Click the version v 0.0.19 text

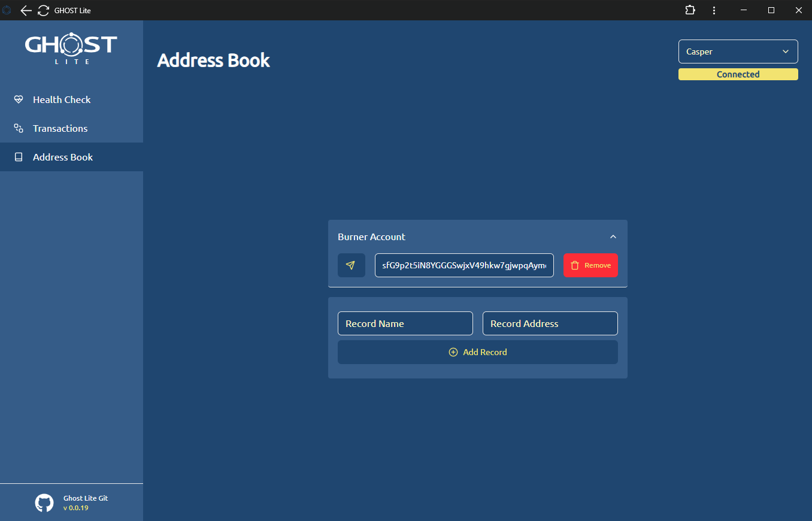(x=76, y=508)
